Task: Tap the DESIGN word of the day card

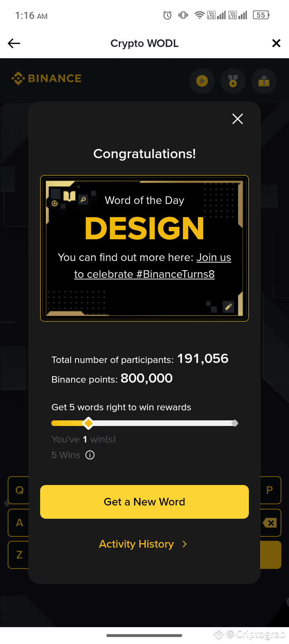Action: point(144,249)
